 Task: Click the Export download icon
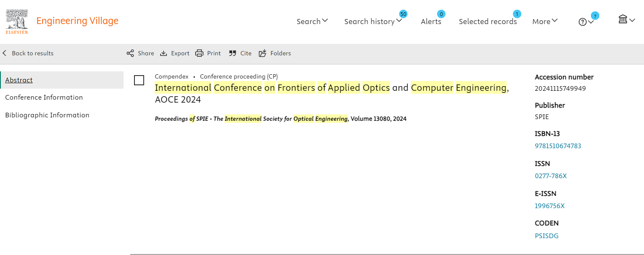pyautogui.click(x=164, y=53)
